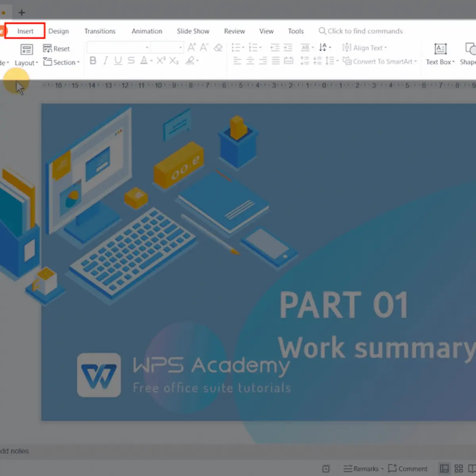Image resolution: width=476 pixels, height=476 pixels.
Task: Open the Align Text dropdown
Action: (365, 48)
